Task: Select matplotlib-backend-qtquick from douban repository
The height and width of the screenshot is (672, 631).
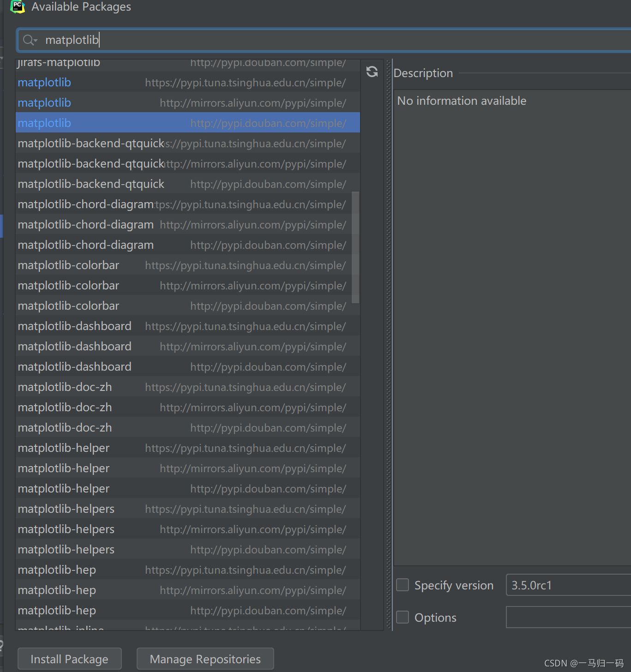Action: pyautogui.click(x=188, y=184)
